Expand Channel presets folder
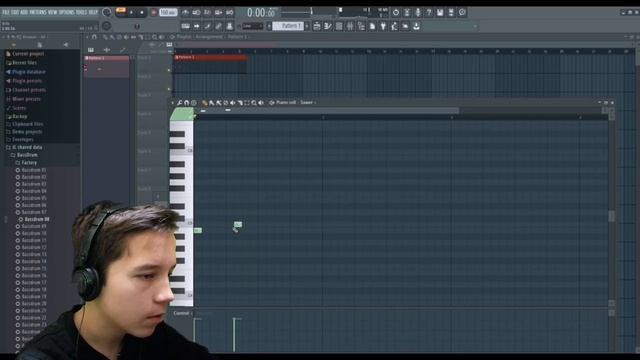The height and width of the screenshot is (360, 640). [29, 90]
